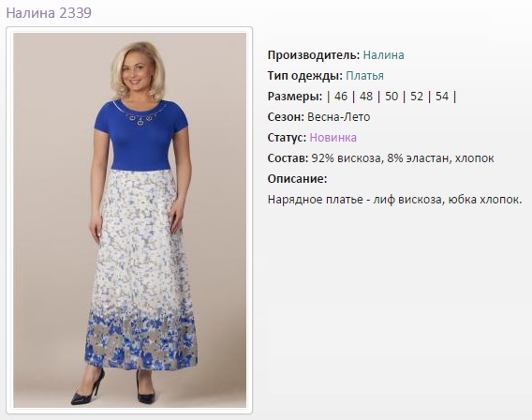Click the Тип одежды label
This screenshot has width=532, height=420.
click(305, 76)
